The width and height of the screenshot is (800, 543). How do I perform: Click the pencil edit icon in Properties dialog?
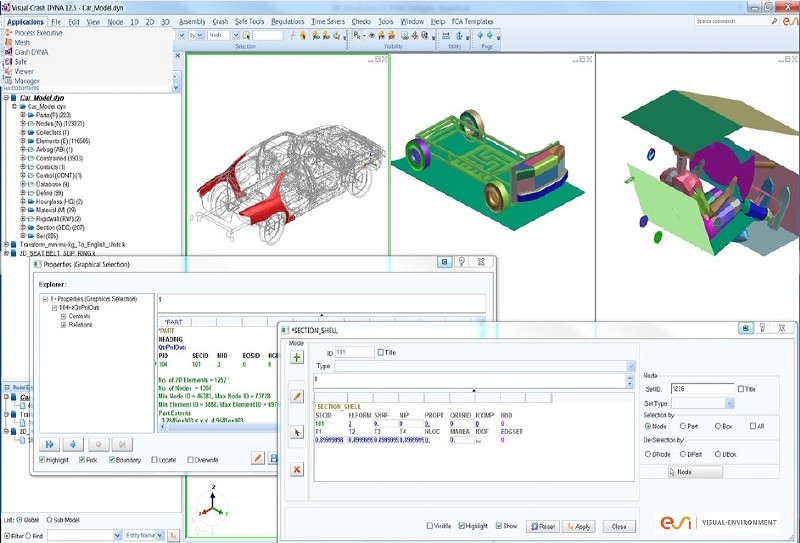point(257,458)
